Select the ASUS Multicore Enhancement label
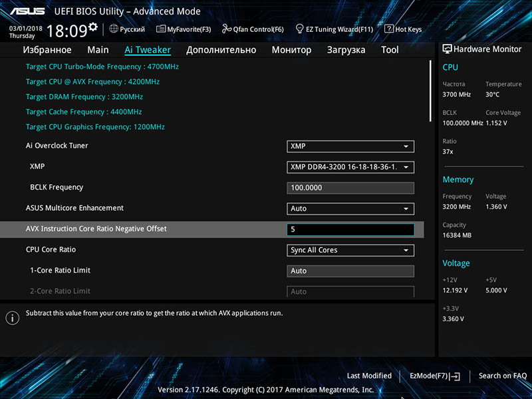The image size is (532, 399). [74, 208]
